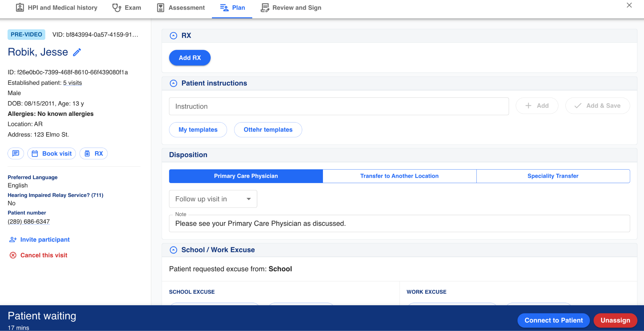Switch to the Exam tab
The image size is (644, 331).
click(127, 8)
